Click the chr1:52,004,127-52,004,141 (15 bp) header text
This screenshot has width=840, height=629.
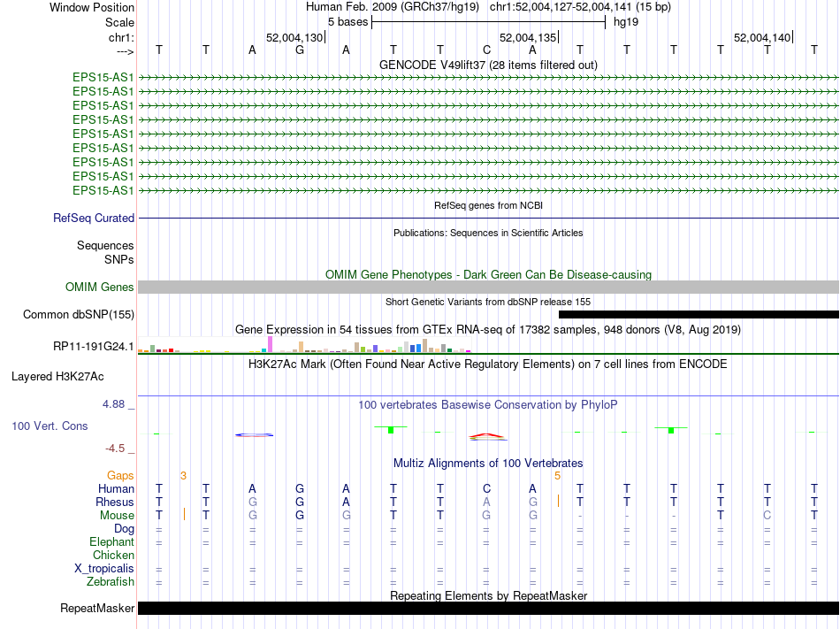click(x=580, y=7)
